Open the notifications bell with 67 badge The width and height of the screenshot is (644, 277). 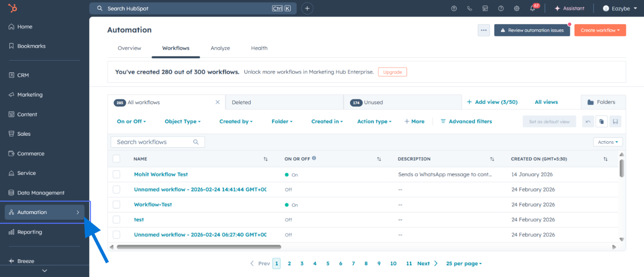coord(533,8)
